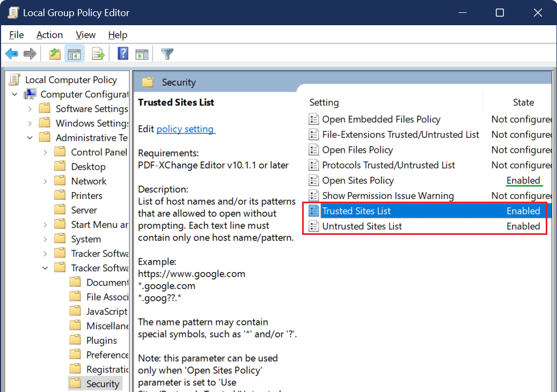Click the Filter funnel toolbar icon
The height and width of the screenshot is (392, 557).
pos(167,54)
